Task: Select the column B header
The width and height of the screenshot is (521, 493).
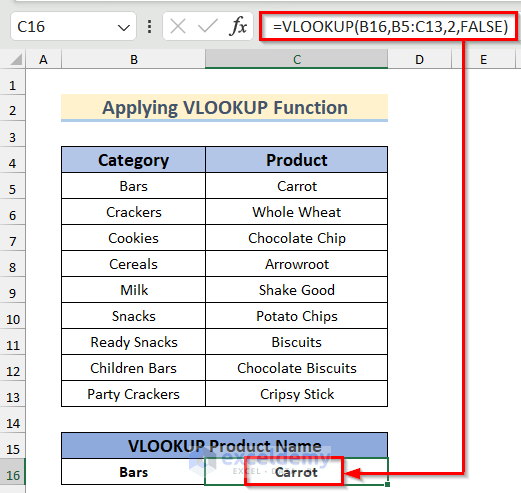Action: 133,59
